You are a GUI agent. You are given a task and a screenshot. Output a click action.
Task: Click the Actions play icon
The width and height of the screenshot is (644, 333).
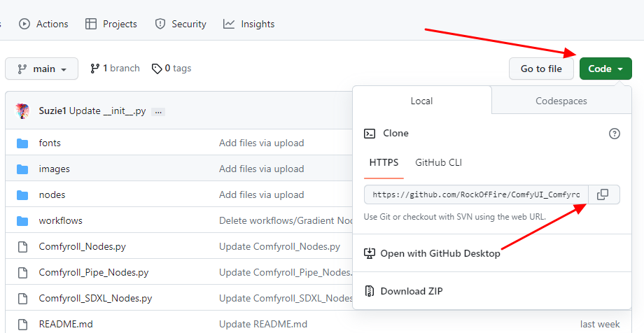(24, 24)
